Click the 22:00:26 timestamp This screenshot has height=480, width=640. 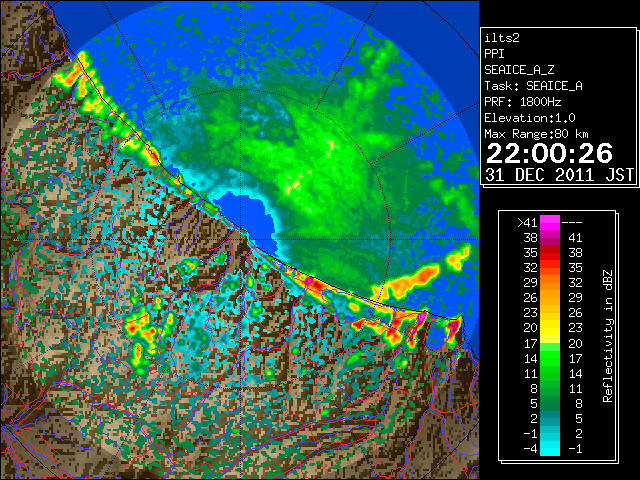click(x=549, y=153)
